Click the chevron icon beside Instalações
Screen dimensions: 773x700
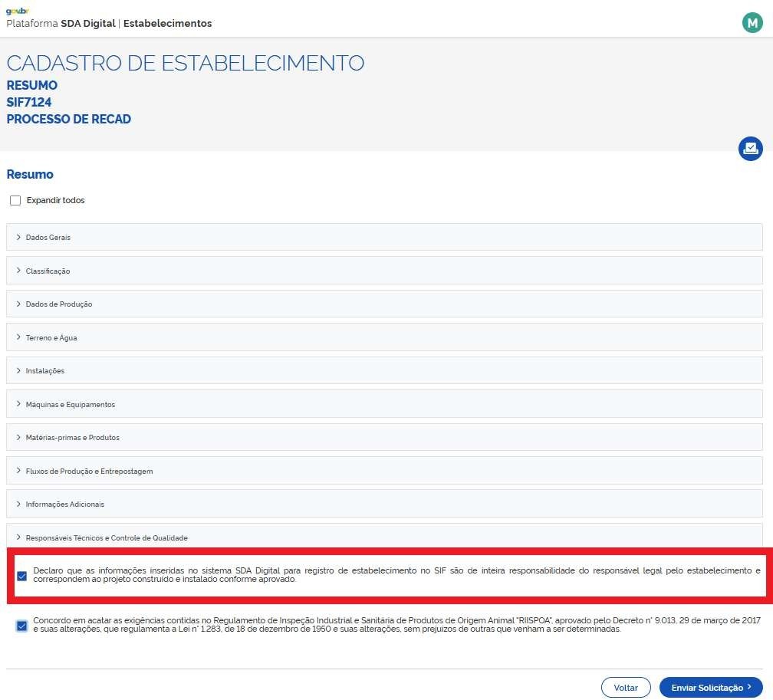pyautogui.click(x=18, y=371)
